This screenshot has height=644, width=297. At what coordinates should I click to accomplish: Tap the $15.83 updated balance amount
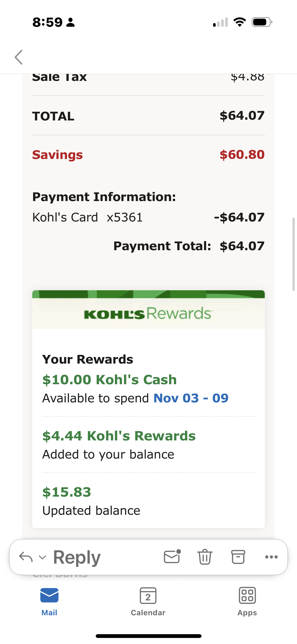(x=67, y=492)
